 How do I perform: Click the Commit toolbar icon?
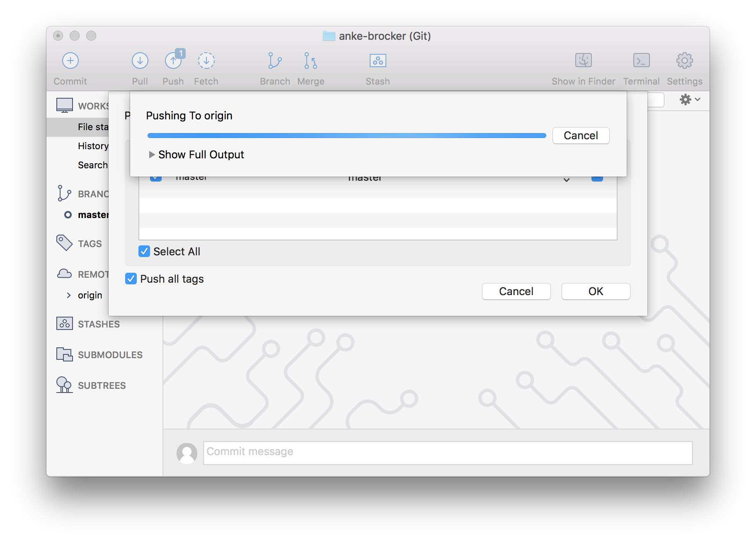point(70,61)
